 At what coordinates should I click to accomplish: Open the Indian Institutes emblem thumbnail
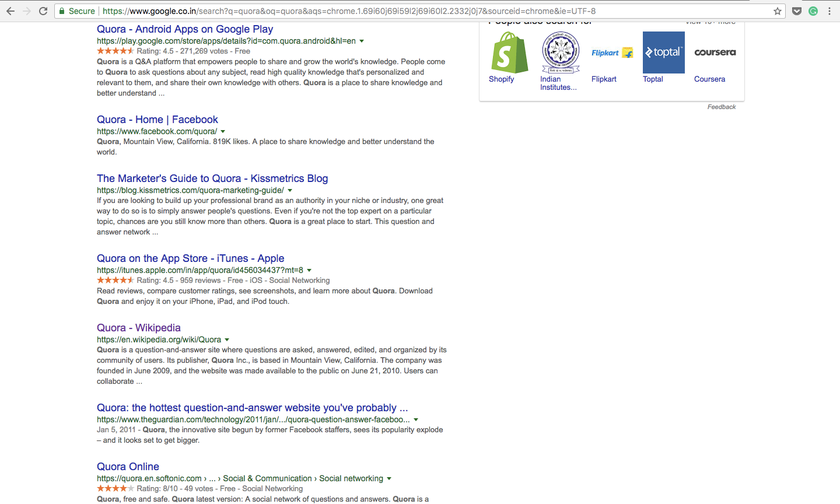(561, 52)
